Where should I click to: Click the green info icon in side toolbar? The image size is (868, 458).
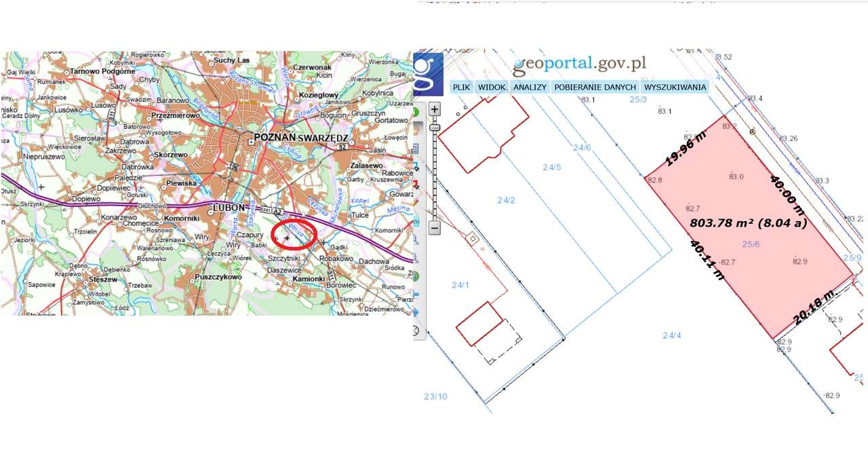pos(415,111)
